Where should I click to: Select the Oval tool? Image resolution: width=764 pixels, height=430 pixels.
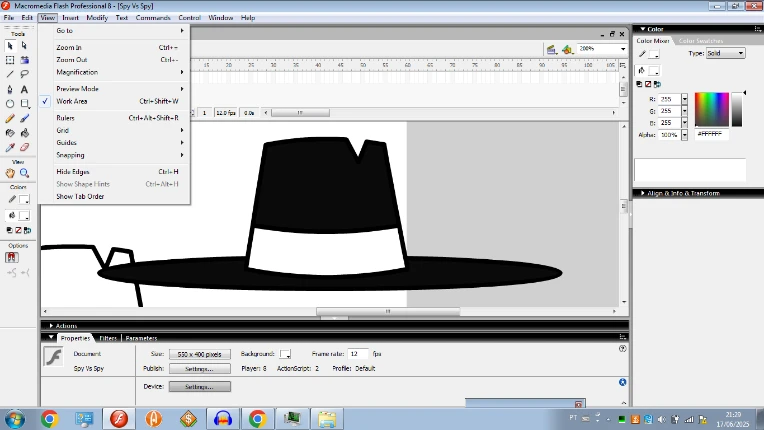coord(10,104)
